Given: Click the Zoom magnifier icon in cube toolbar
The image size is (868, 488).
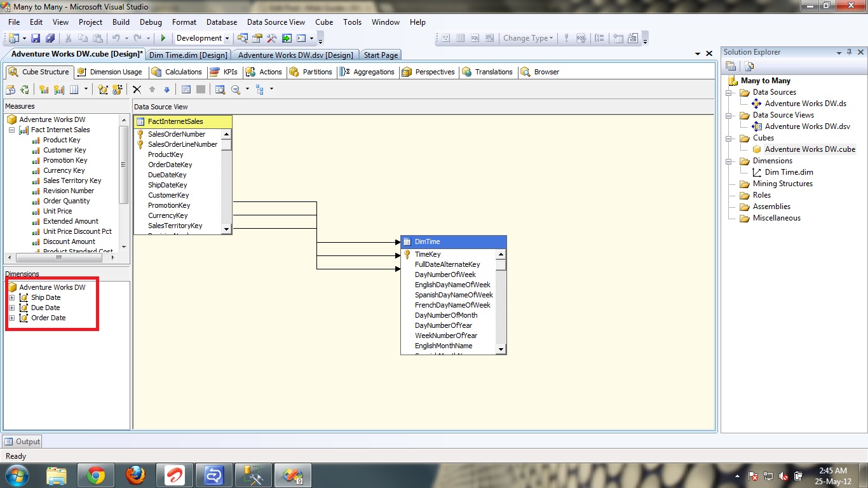Looking at the screenshot, I should 236,90.
